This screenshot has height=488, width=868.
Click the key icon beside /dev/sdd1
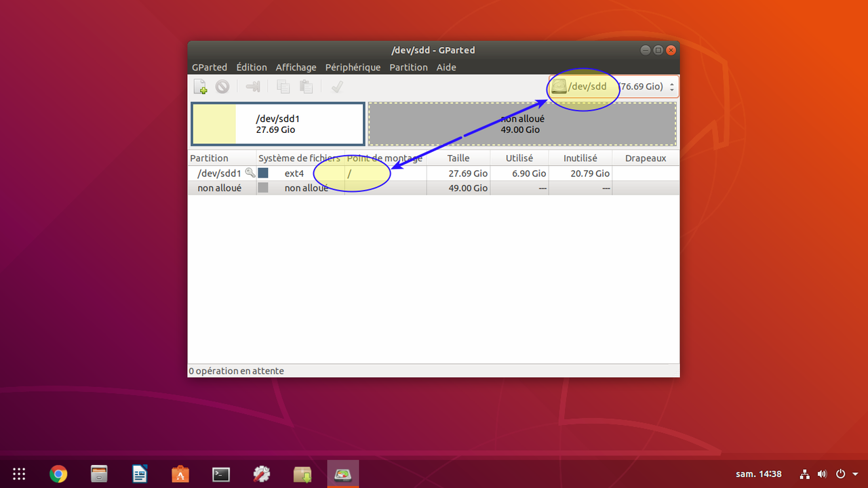(x=250, y=173)
